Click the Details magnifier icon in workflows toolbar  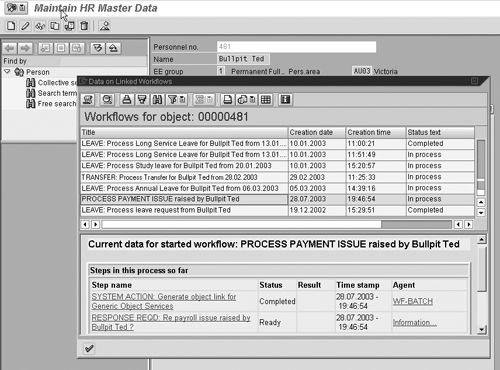click(x=107, y=100)
